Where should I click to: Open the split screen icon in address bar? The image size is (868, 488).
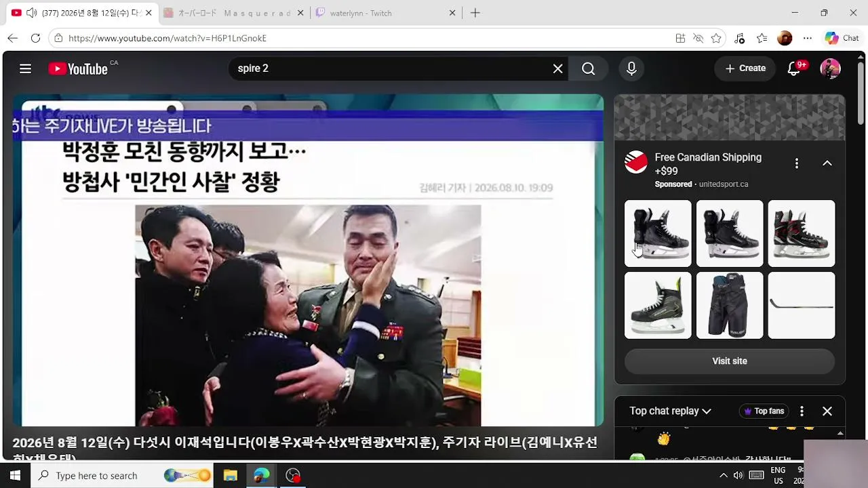pyautogui.click(x=680, y=38)
